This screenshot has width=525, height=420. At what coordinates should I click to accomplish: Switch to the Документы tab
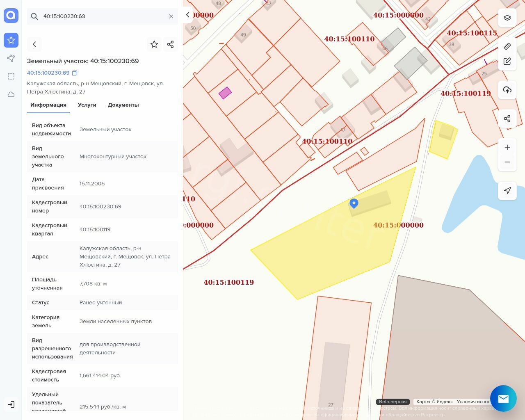point(123,105)
